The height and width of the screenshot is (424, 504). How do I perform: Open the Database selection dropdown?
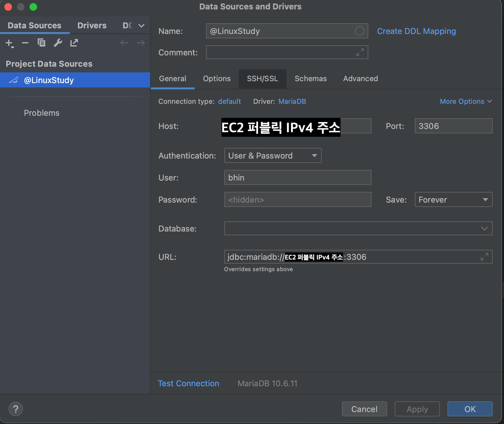(484, 228)
